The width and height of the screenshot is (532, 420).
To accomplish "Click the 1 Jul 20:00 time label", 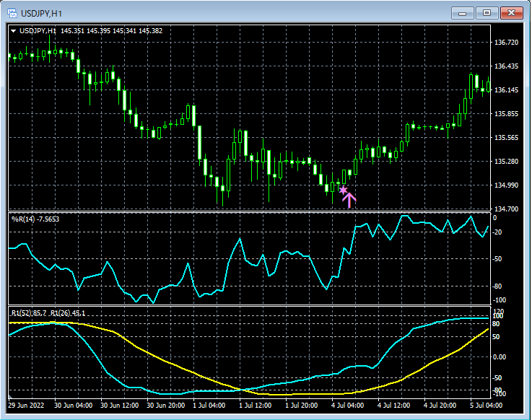I will (301, 406).
